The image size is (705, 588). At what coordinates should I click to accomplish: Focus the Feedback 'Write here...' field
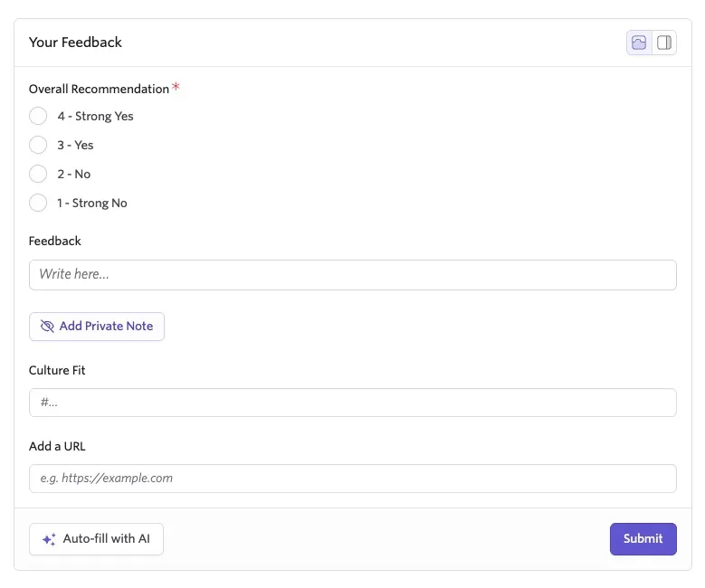coord(353,275)
